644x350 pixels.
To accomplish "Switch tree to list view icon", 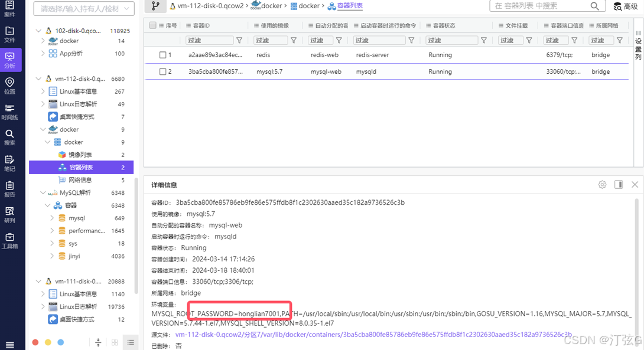I will (x=131, y=342).
